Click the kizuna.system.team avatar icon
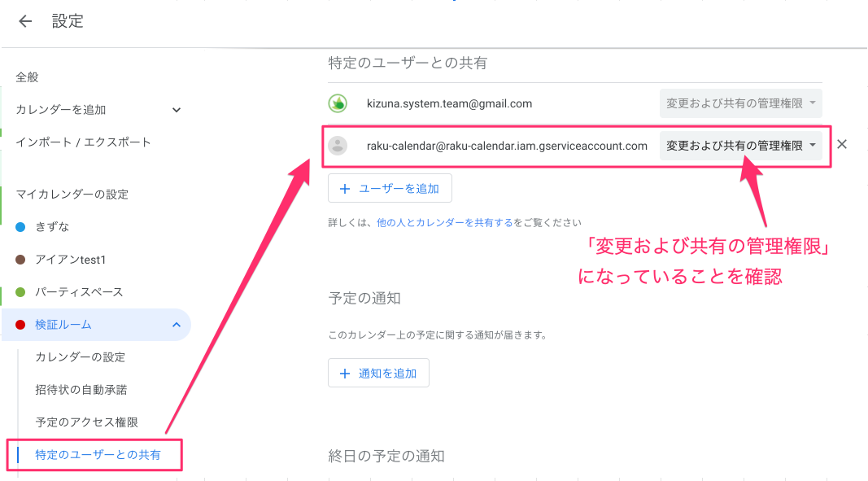Image resolution: width=868 pixels, height=481 pixels. 338,103
